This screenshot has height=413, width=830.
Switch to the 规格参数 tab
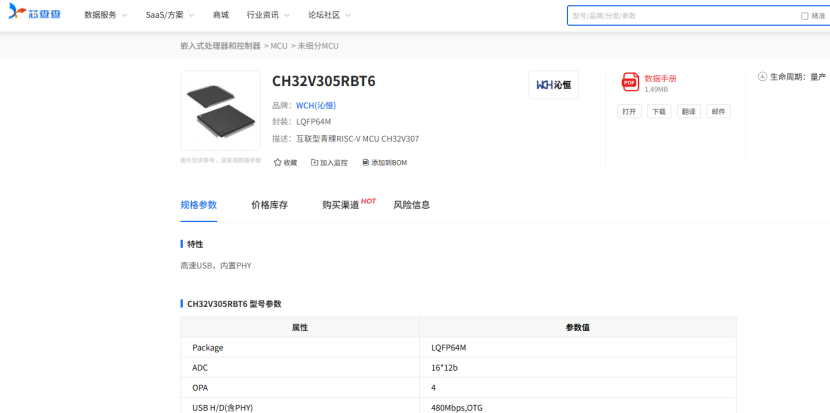(199, 205)
